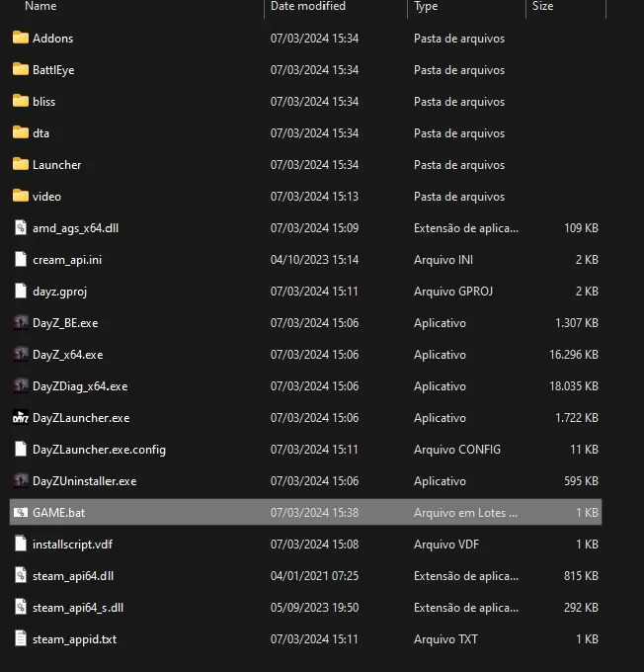Click the steam_api64.dll file icon

coord(21,575)
